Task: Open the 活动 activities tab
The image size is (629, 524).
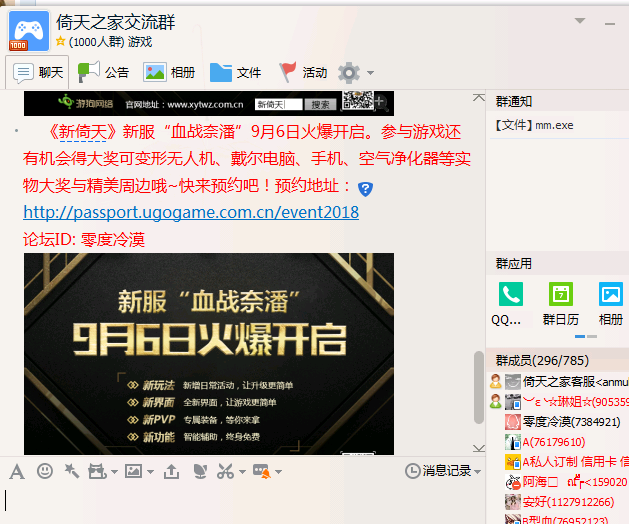Action: [x=303, y=72]
